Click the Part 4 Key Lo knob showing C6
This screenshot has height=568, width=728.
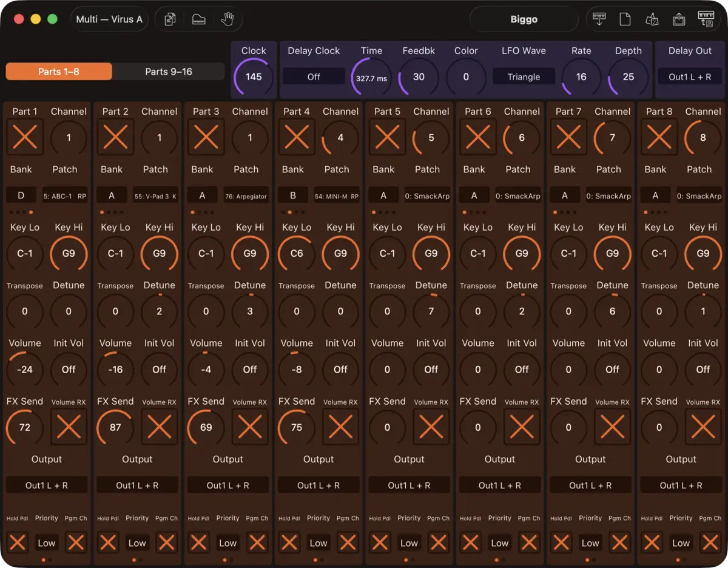[297, 253]
